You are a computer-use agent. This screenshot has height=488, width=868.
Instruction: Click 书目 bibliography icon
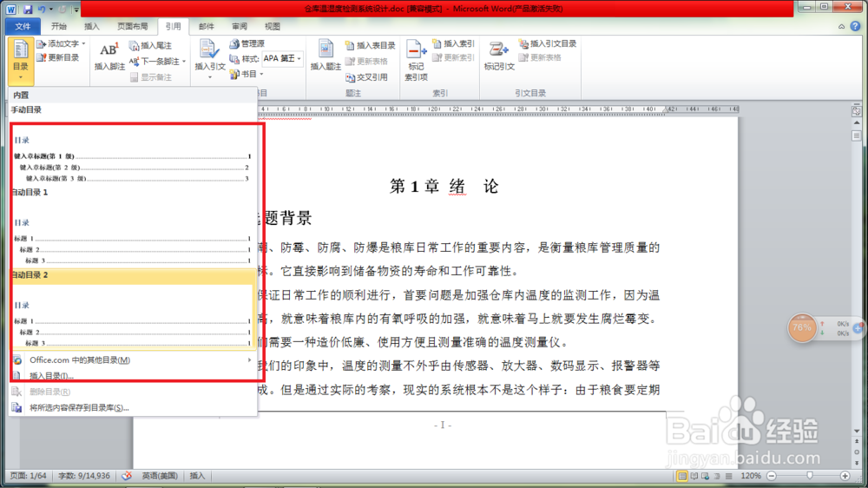coord(234,74)
